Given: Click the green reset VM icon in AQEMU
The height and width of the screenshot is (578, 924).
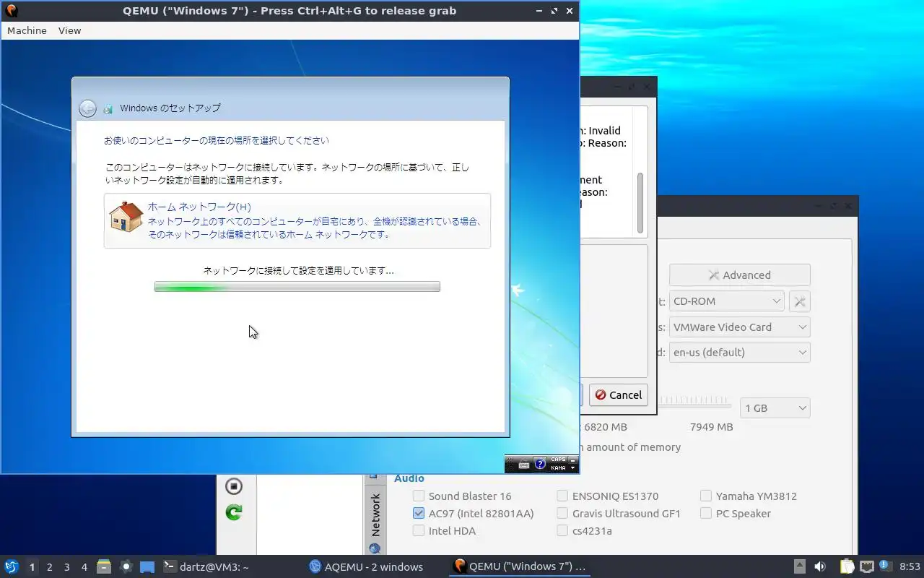Looking at the screenshot, I should [233, 512].
